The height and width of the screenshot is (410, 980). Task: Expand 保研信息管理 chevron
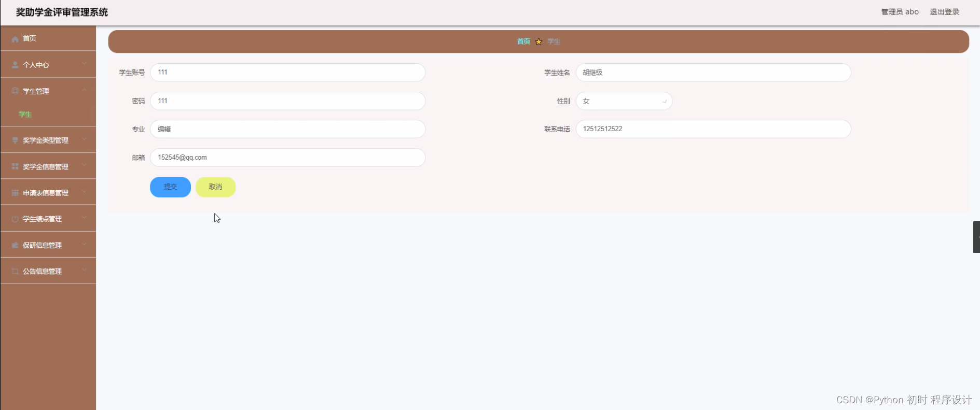[84, 244]
